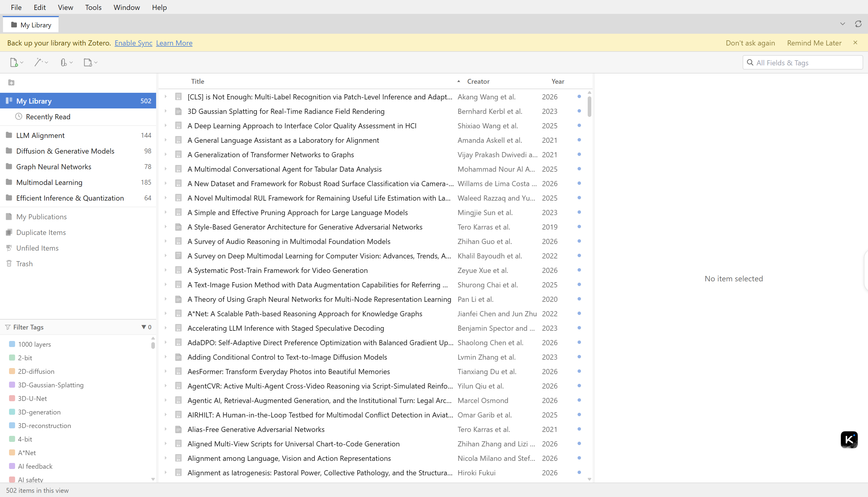Click the Remind Me Later button
This screenshot has width=868, height=497.
814,43
